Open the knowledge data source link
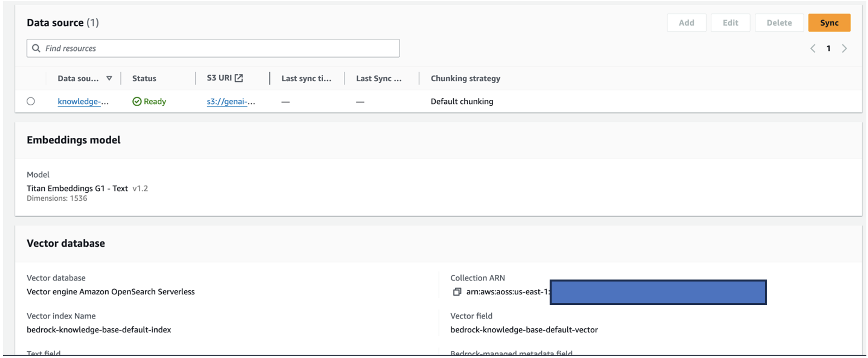The image size is (868, 358). 83,102
